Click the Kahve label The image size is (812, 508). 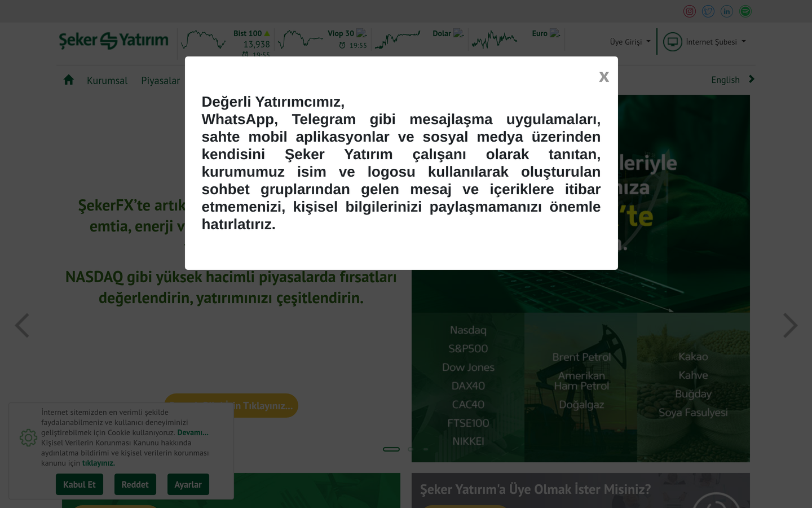[693, 375]
